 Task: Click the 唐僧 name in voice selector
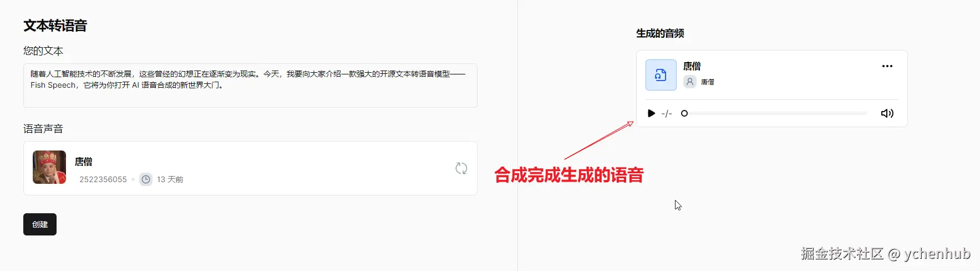pyautogui.click(x=84, y=162)
